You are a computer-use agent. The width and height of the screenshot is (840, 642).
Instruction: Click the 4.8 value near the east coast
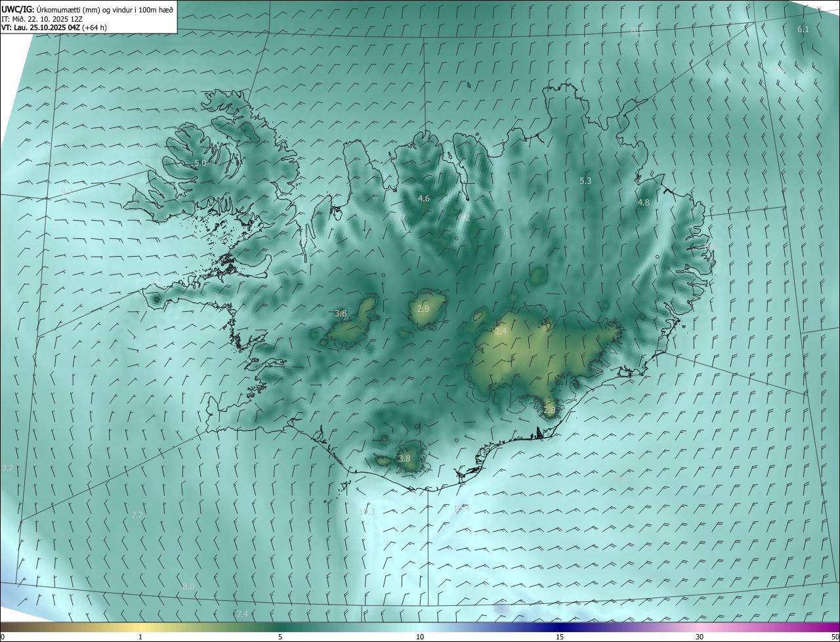point(643,203)
